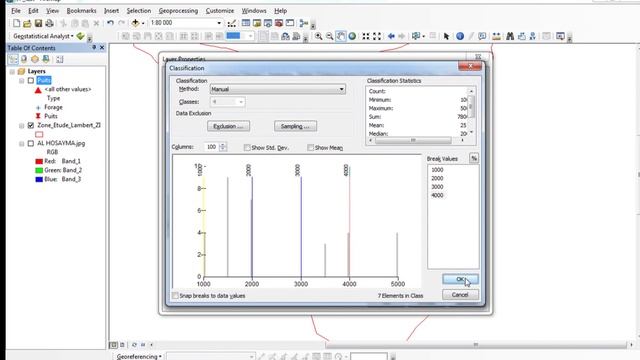Select the Zoom Out tool
This screenshot has height=360, width=640.
(x=329, y=36)
